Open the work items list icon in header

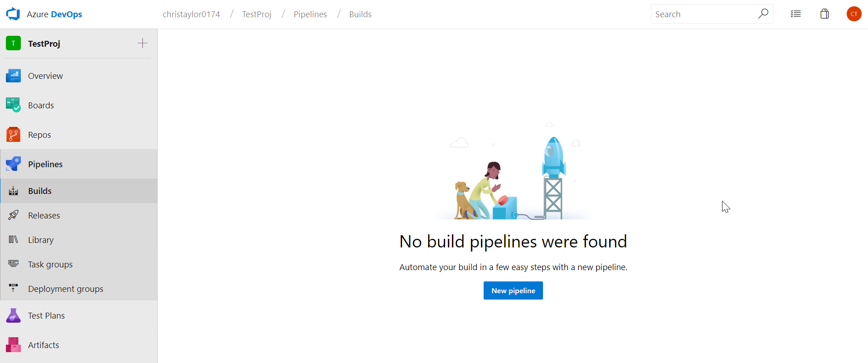795,14
